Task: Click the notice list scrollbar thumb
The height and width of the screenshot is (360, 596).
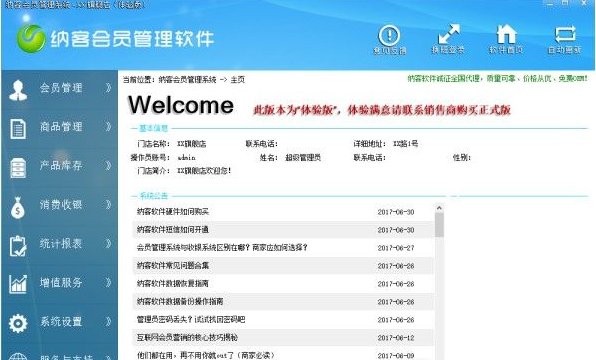Action: pyautogui.click(x=439, y=225)
